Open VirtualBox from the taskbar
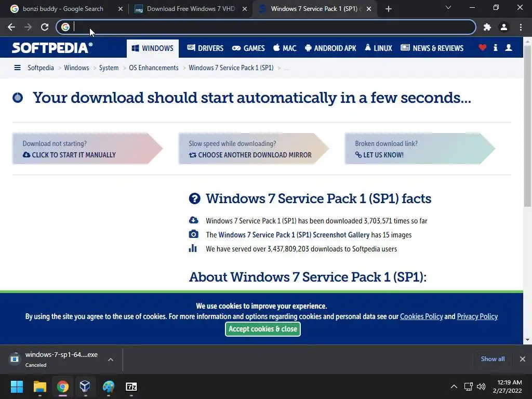Screen dimensions: 532x399 [x=85, y=387]
